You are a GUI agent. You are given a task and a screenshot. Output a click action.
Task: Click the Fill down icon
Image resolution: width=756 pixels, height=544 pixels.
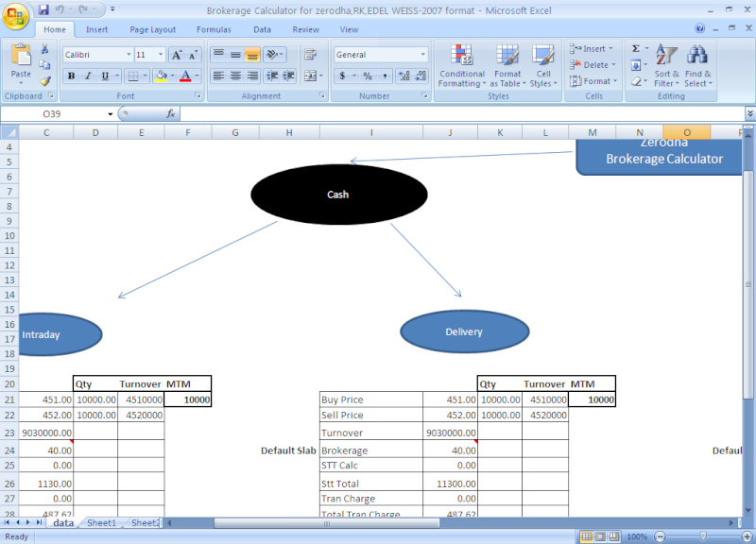636,64
